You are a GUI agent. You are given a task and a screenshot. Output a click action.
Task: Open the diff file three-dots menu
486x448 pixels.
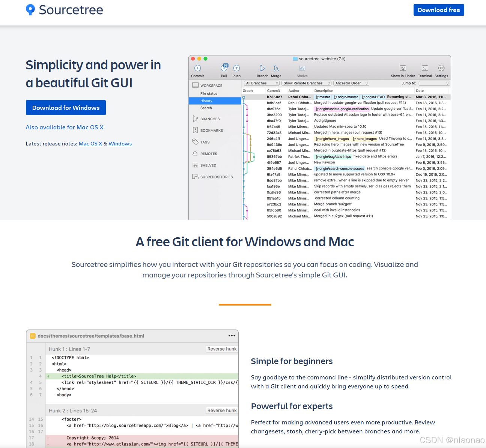232,336
